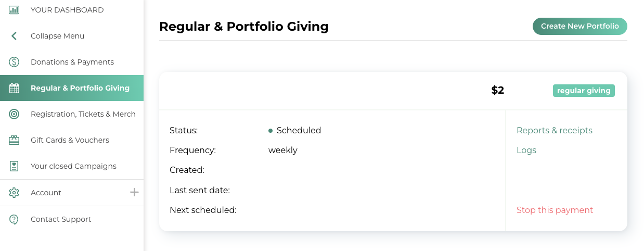Select Registration, Tickets & Merch
The height and width of the screenshot is (251, 644).
[x=83, y=114]
